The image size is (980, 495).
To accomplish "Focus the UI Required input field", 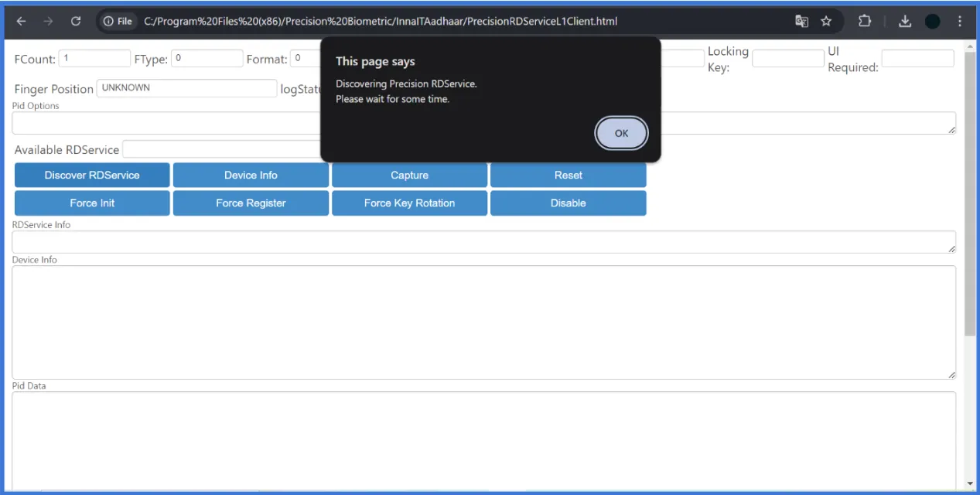I will tap(918, 58).
